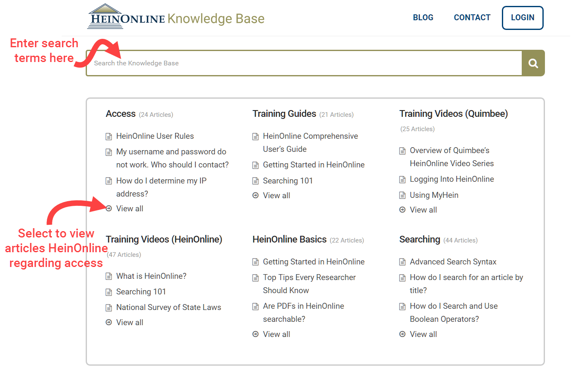This screenshot has width=588, height=372.
Task: Open the HeinOnline Basics category heading
Action: coord(290,240)
